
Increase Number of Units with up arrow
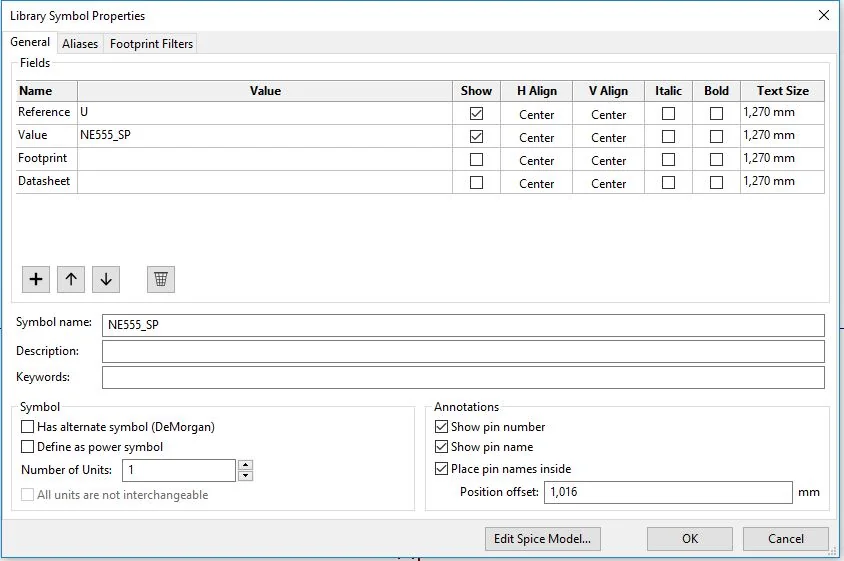[245, 465]
